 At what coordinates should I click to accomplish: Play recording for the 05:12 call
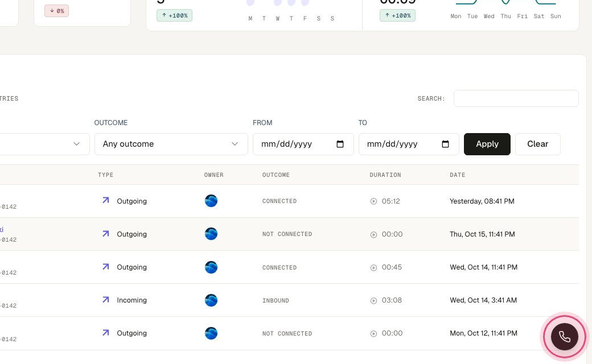(x=373, y=201)
